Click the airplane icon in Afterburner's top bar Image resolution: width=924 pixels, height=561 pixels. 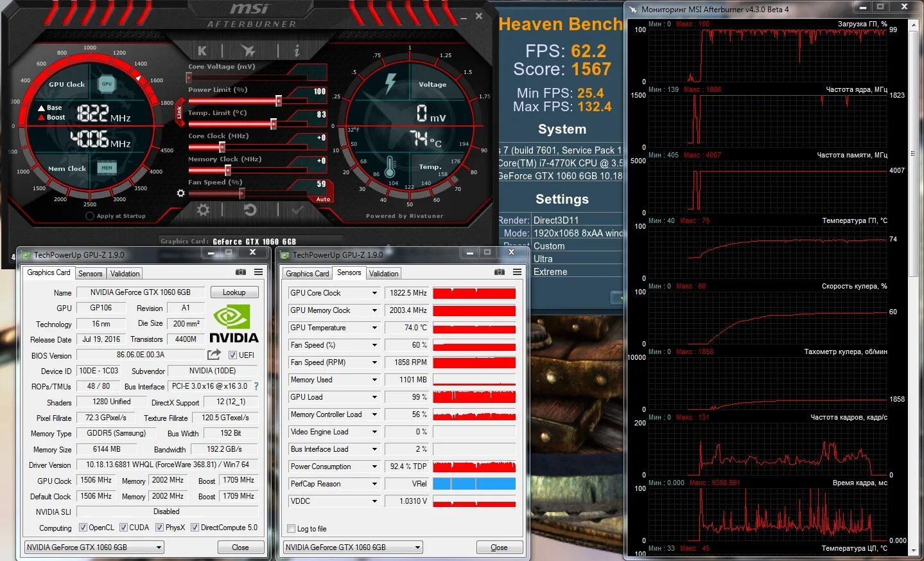tap(248, 50)
